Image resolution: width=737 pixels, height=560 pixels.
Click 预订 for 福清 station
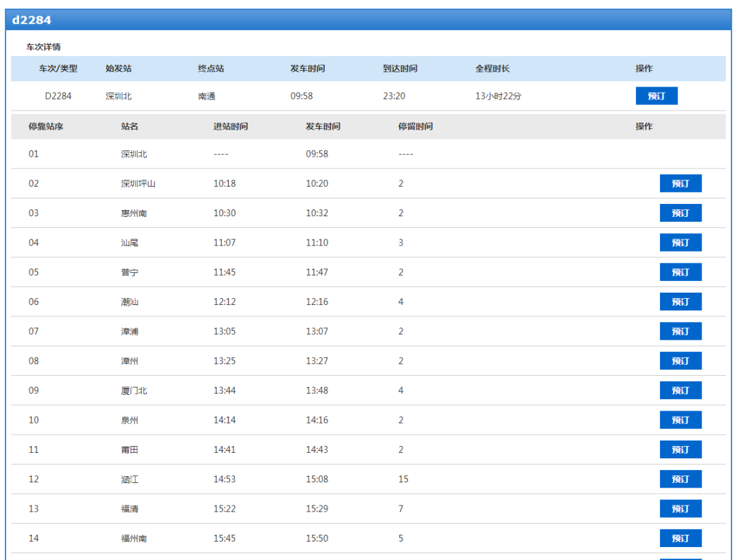click(680, 509)
